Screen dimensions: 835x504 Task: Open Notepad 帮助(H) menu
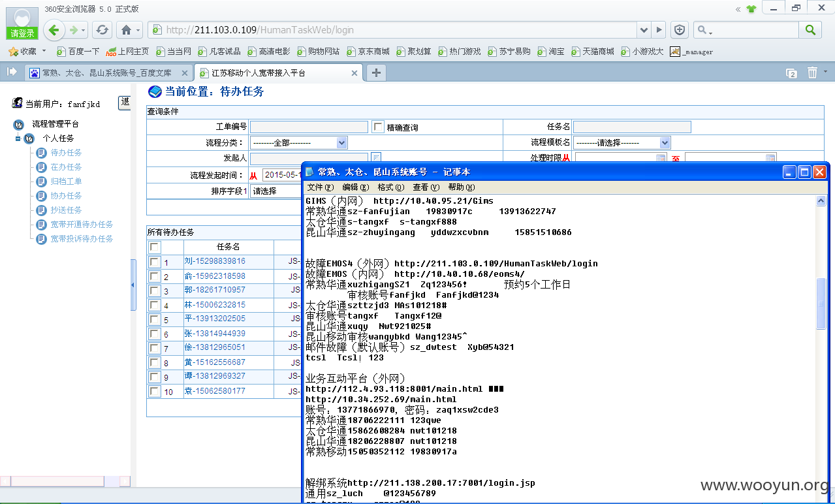pos(462,187)
